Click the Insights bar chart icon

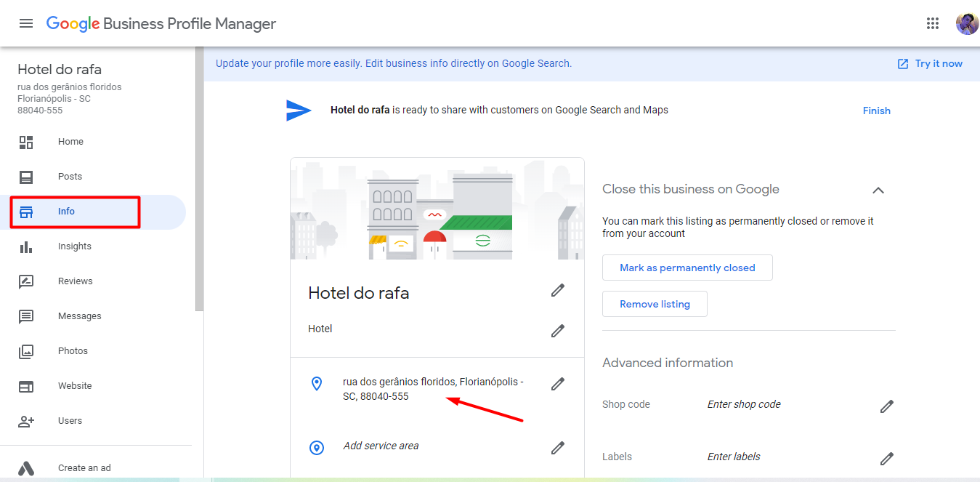pyautogui.click(x=26, y=246)
